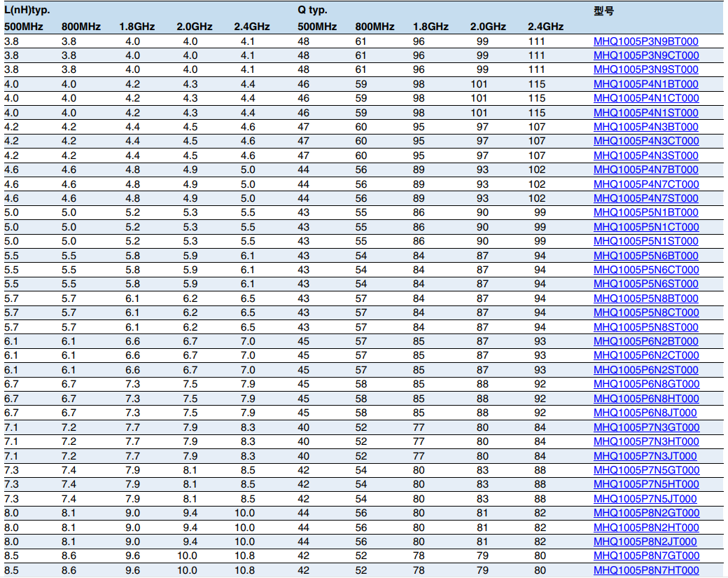Open the MHQ1005P4N1ST000 part link
Image resolution: width=728 pixels, height=578 pixels.
tap(646, 113)
